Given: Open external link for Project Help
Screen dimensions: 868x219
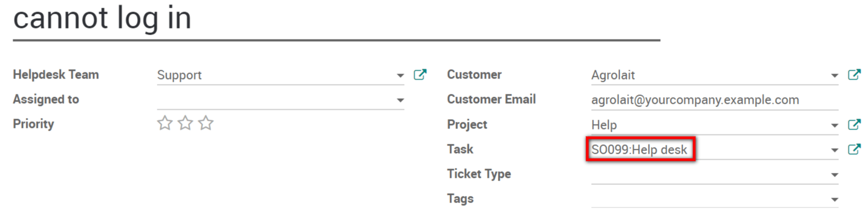Looking at the screenshot, I should click(x=854, y=125).
